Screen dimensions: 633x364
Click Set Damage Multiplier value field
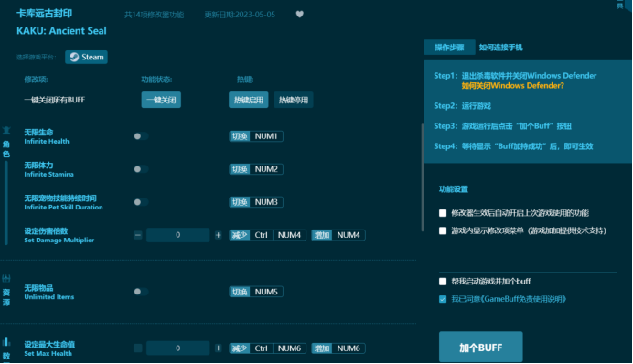[177, 235]
